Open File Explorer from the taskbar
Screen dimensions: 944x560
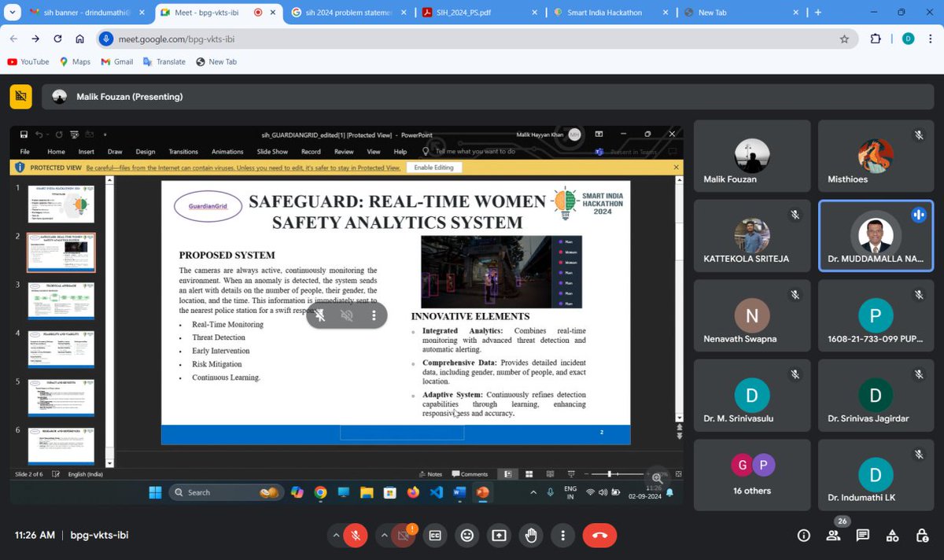(x=367, y=492)
